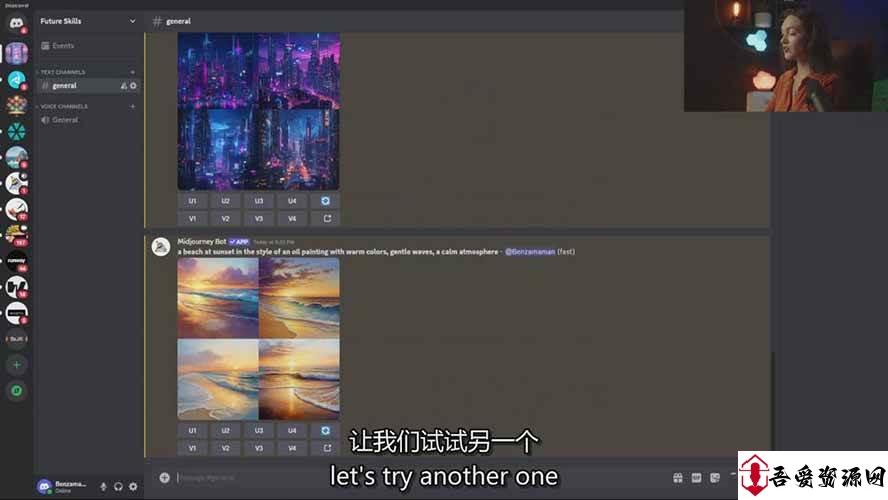
Task: Open the general channel settings gear
Action: 133,86
